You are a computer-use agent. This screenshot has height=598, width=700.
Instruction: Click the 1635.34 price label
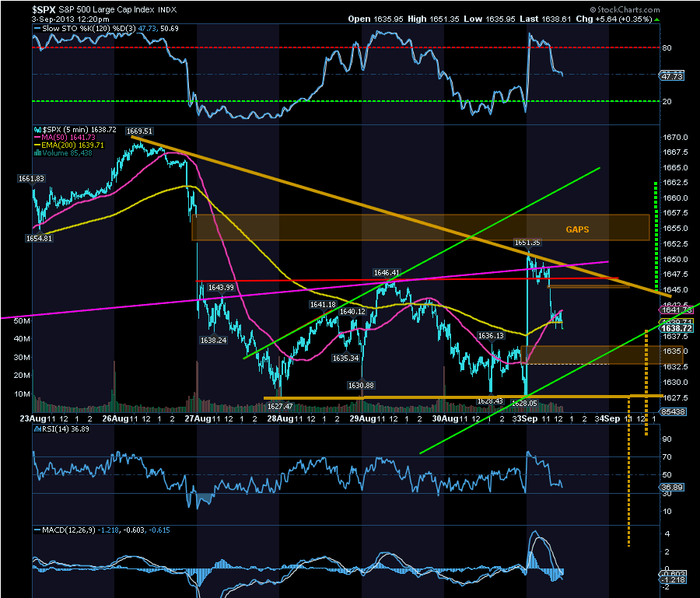(x=345, y=358)
